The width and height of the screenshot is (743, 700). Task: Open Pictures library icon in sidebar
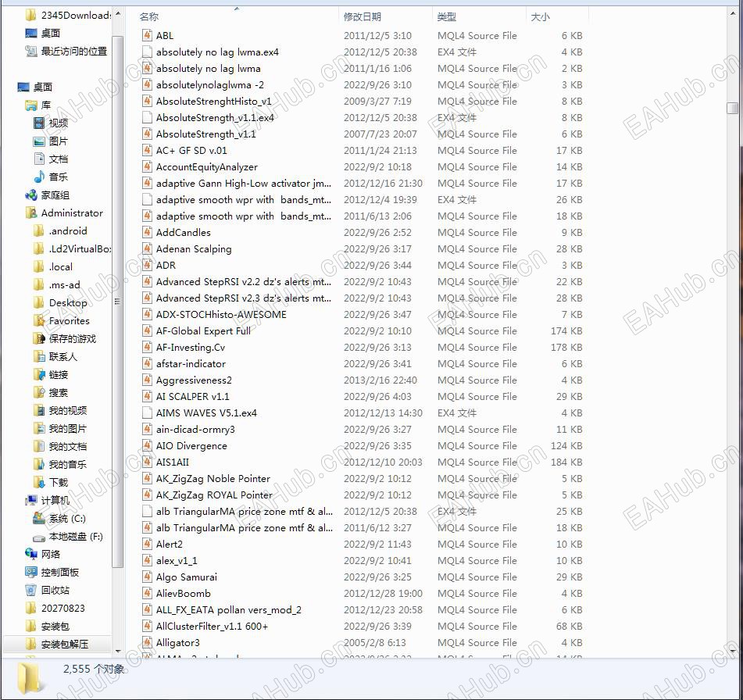coord(39,141)
